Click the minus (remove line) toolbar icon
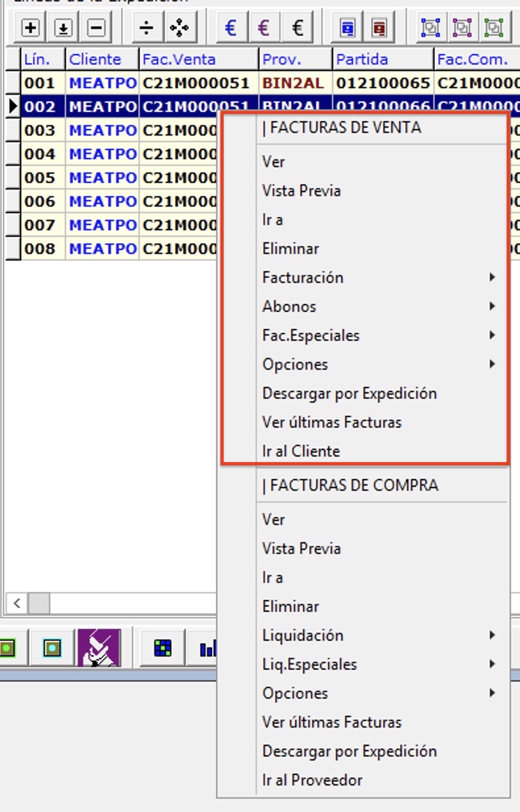The image size is (520, 812). (x=96, y=28)
